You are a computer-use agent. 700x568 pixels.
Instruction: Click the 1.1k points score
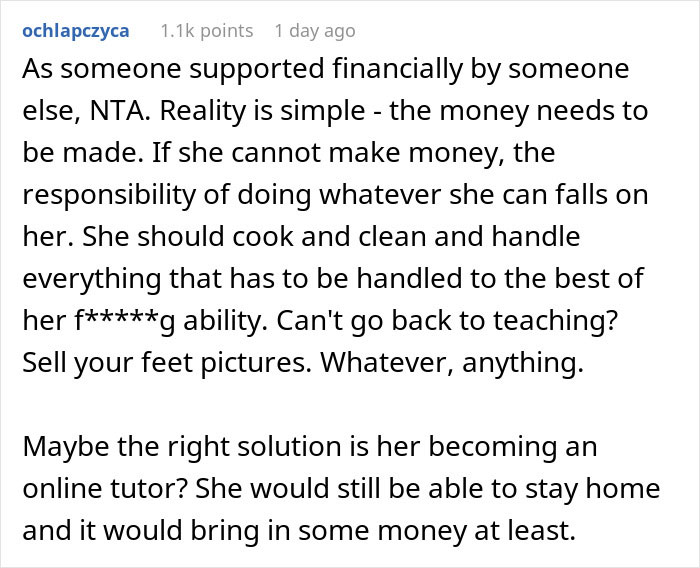pyautogui.click(x=207, y=31)
